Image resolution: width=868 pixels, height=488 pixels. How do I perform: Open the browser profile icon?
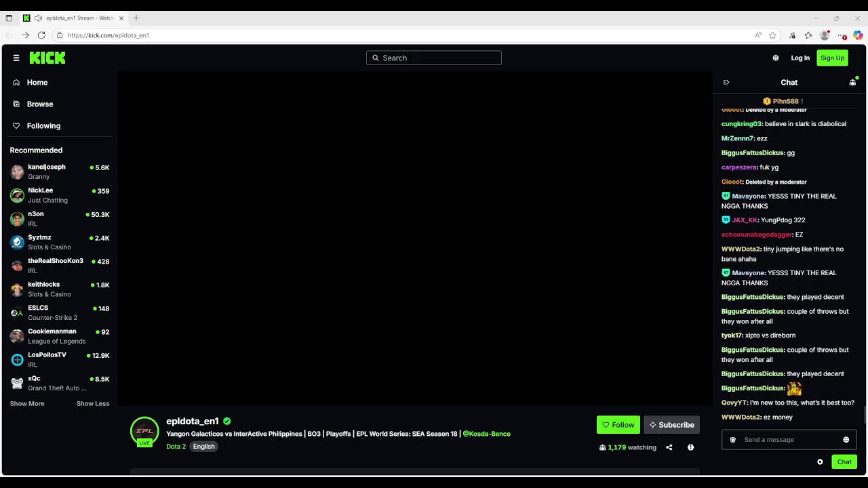click(x=825, y=35)
